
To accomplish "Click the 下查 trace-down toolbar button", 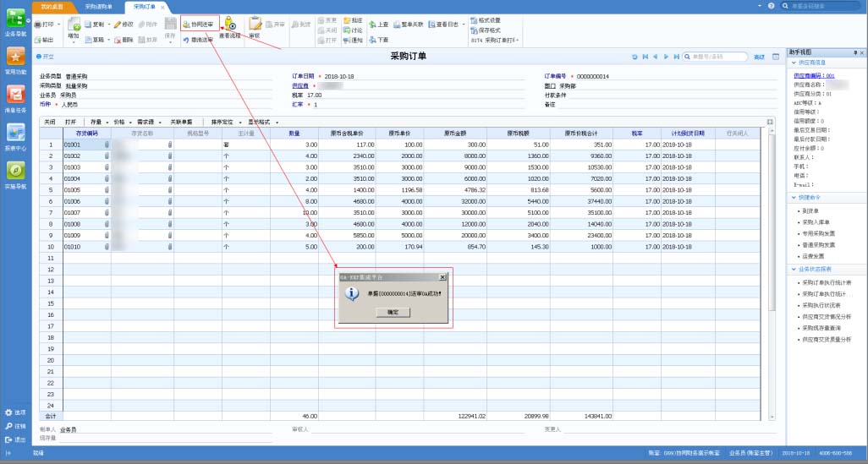I will click(x=379, y=40).
